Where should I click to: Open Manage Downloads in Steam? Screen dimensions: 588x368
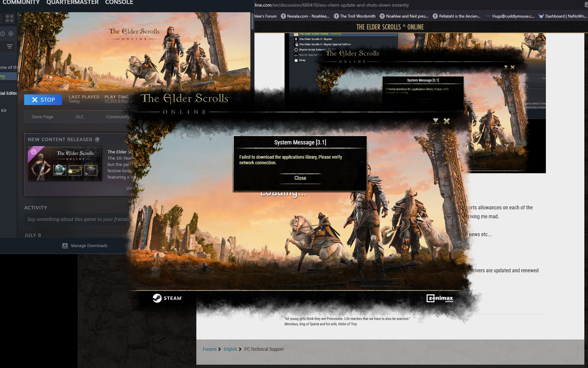pyautogui.click(x=89, y=246)
